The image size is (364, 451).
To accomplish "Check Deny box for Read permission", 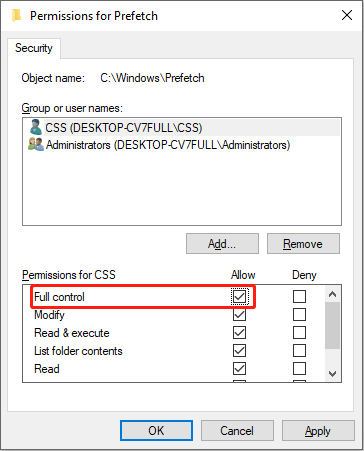I will [x=299, y=369].
